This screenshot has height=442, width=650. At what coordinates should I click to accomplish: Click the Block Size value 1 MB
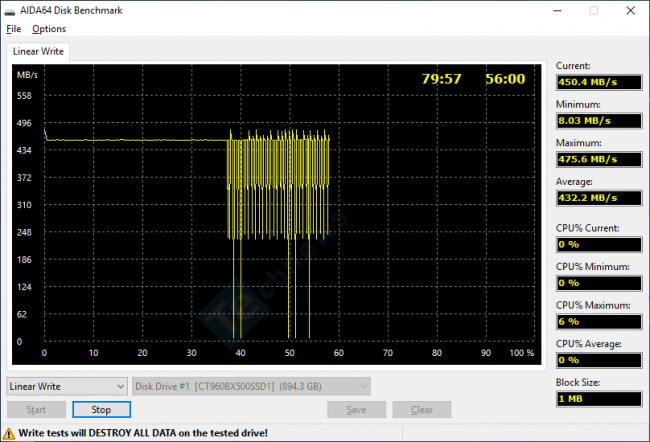click(x=599, y=398)
